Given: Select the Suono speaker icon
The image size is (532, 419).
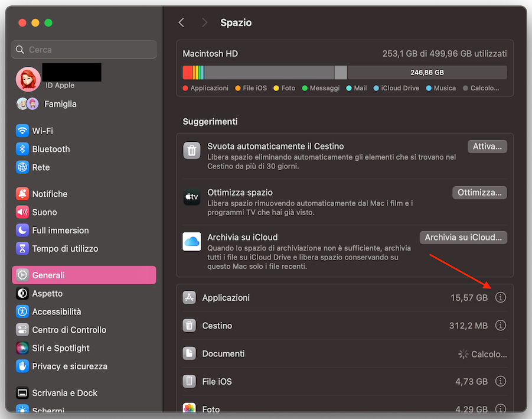Looking at the screenshot, I should coord(22,212).
